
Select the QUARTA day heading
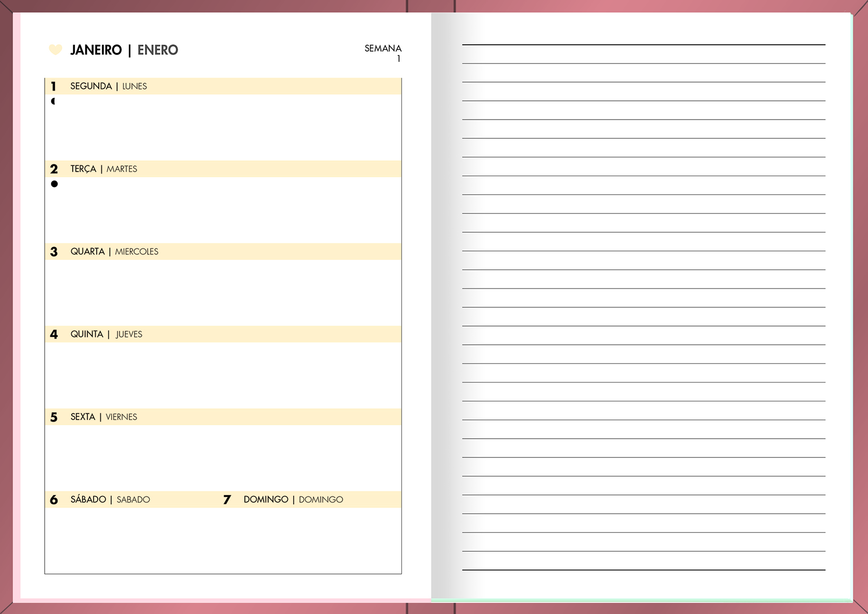point(87,252)
